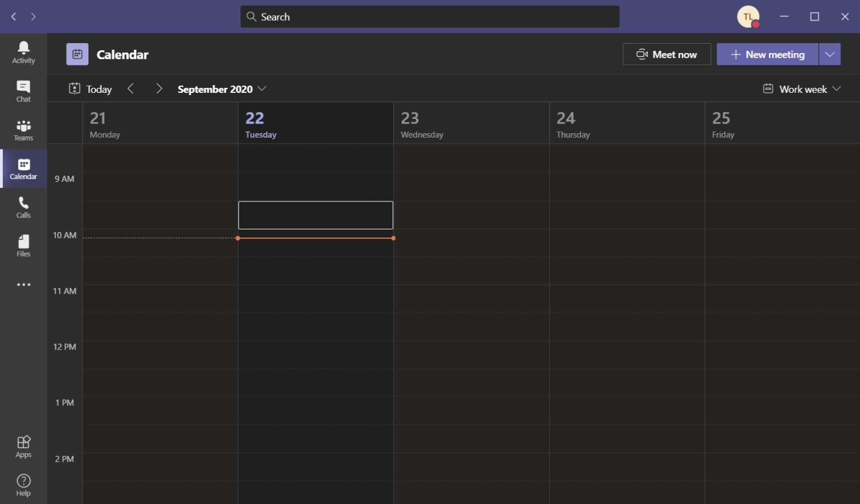
Task: Open the Teams section
Action: click(23, 129)
